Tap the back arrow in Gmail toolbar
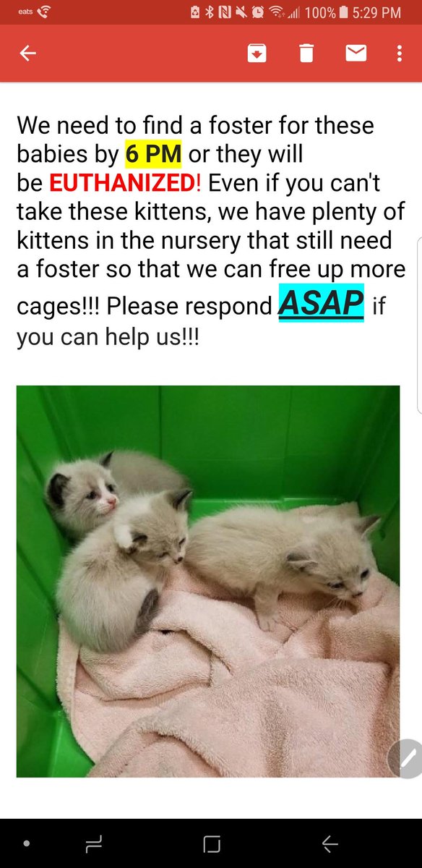 pos(27,54)
